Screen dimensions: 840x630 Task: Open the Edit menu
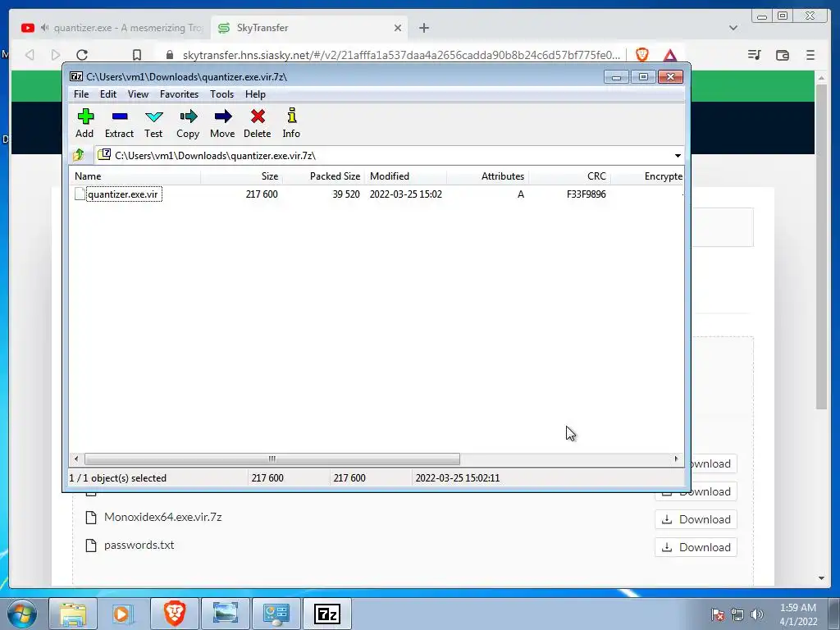tap(108, 94)
